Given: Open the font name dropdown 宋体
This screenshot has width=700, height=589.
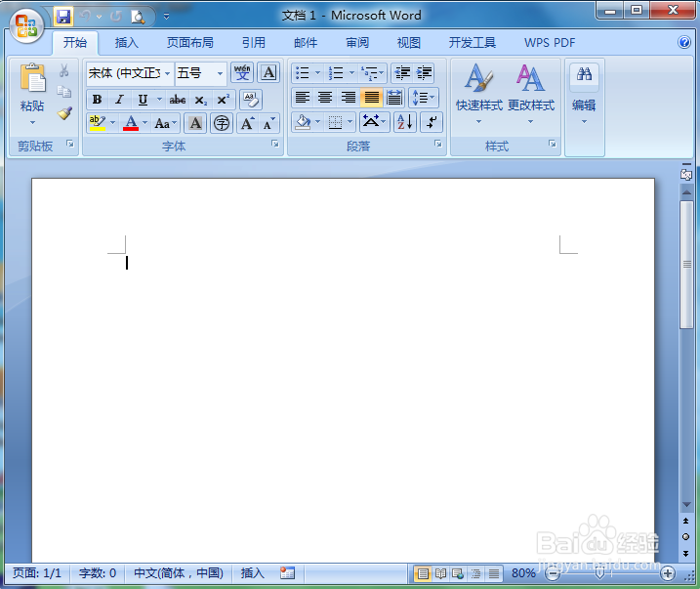Looking at the screenshot, I should coord(167,73).
